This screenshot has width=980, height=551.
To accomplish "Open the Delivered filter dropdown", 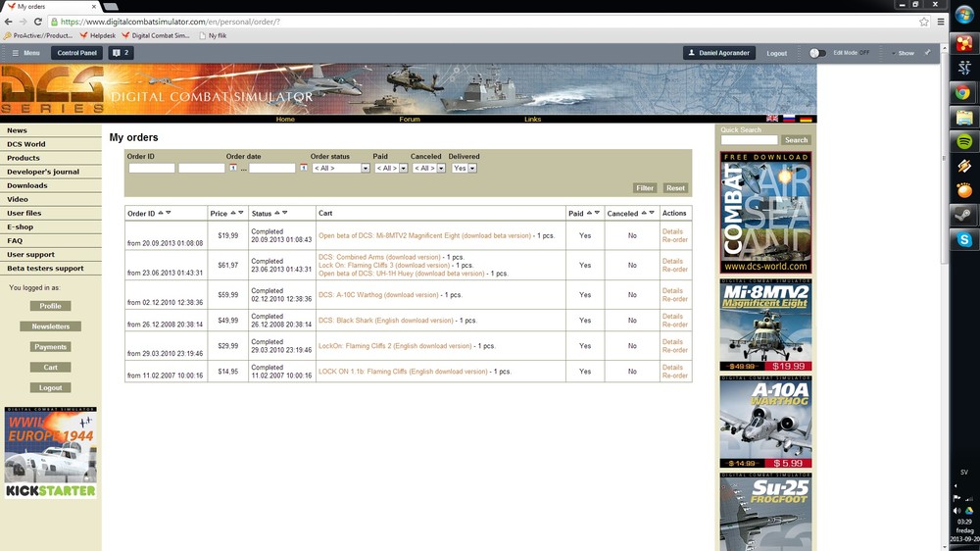I will point(465,169).
